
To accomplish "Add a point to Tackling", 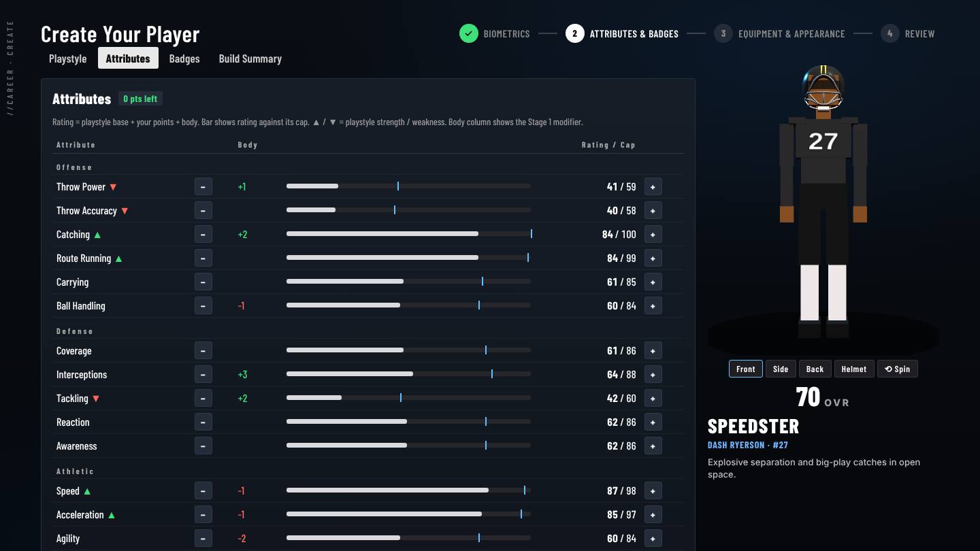I will (x=653, y=398).
